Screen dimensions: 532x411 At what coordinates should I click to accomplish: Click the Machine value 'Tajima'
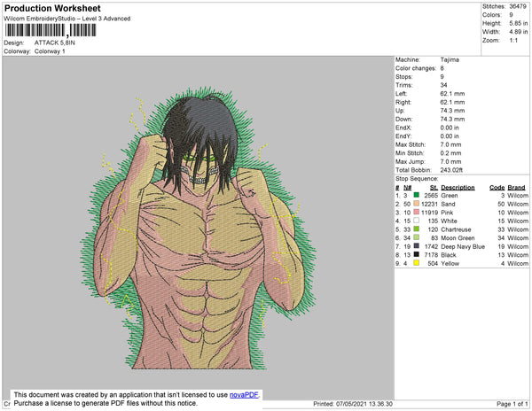pos(450,59)
